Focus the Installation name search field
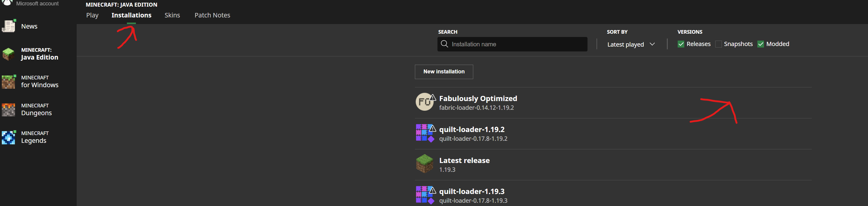This screenshot has width=868, height=206. point(512,44)
